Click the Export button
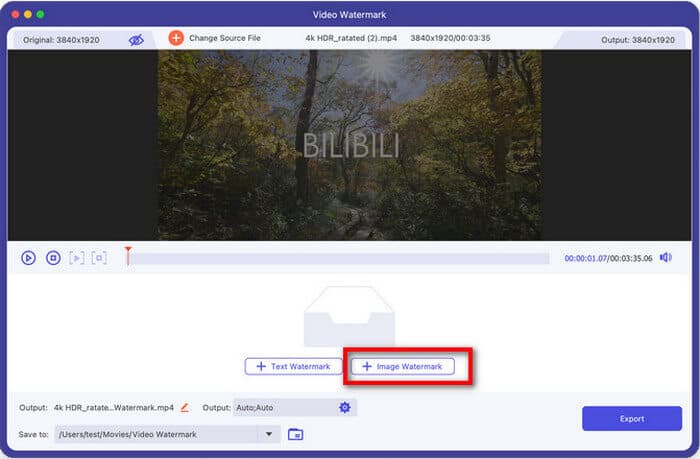This screenshot has width=700, height=459. pyautogui.click(x=632, y=419)
